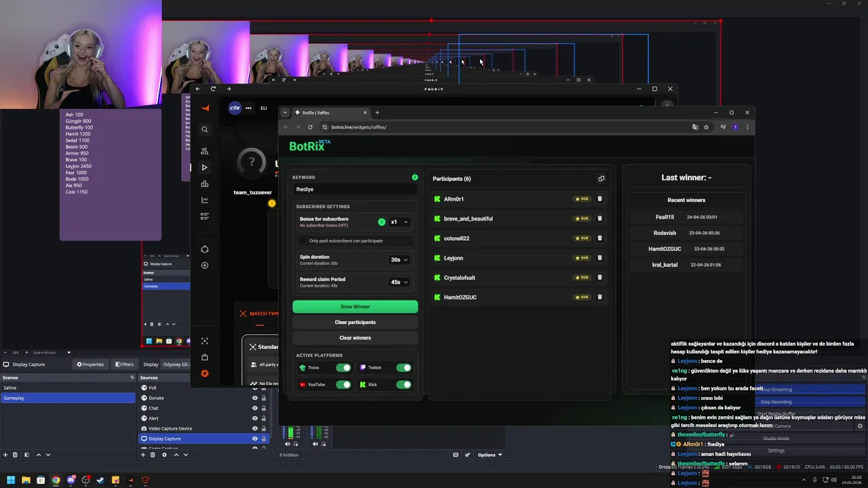Open Reward claim Period 45s dropdown
This screenshot has height=488, width=868.
pyautogui.click(x=399, y=282)
